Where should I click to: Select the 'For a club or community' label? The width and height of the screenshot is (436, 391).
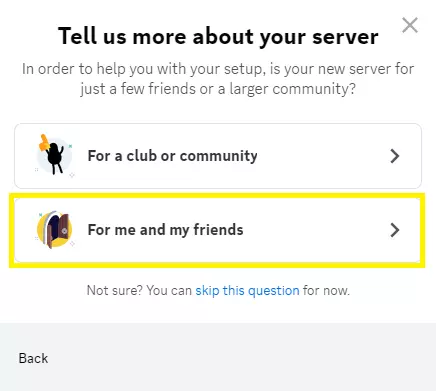172,156
